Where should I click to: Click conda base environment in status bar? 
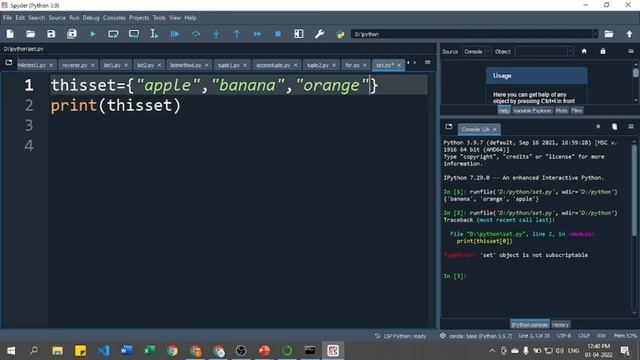(476, 336)
